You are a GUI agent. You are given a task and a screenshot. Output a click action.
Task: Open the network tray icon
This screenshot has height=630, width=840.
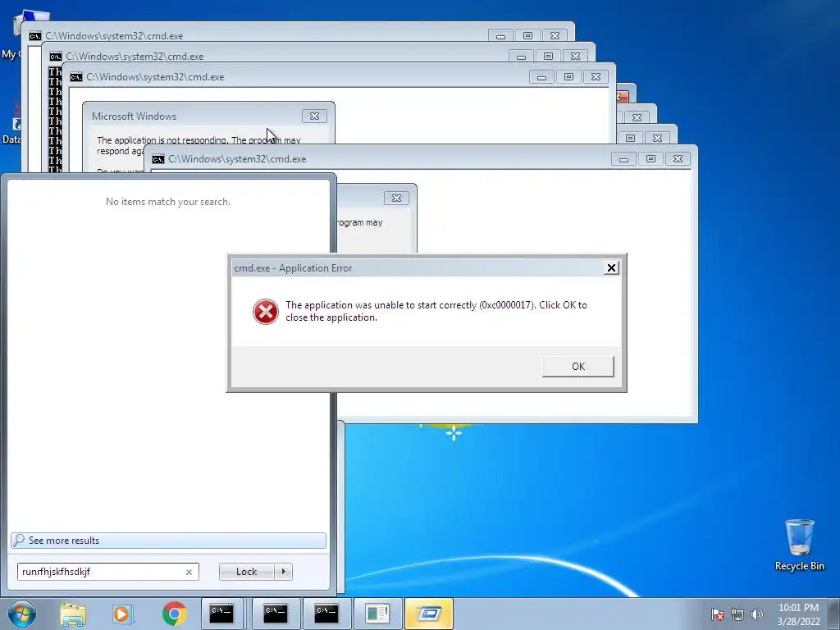point(737,614)
